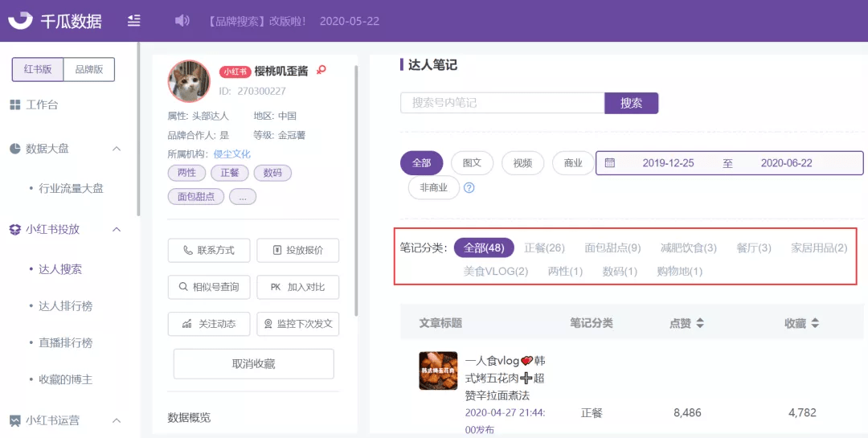The height and width of the screenshot is (438, 868).
Task: Open the 侵尘文化 organization link
Action: pos(232,154)
